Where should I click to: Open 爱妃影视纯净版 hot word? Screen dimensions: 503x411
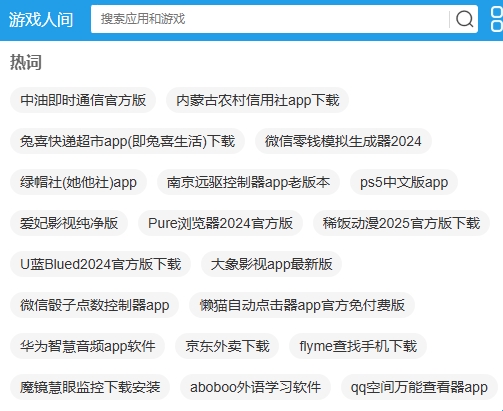point(69,223)
